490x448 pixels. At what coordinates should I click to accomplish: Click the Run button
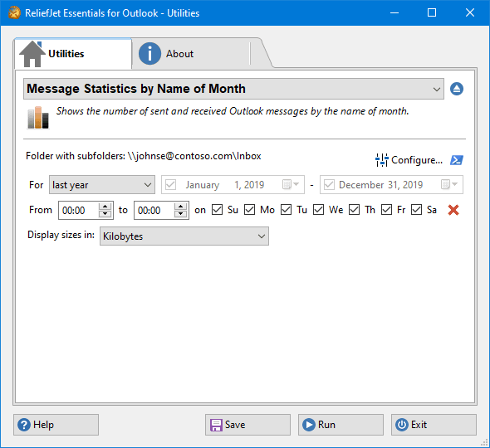tap(341, 425)
